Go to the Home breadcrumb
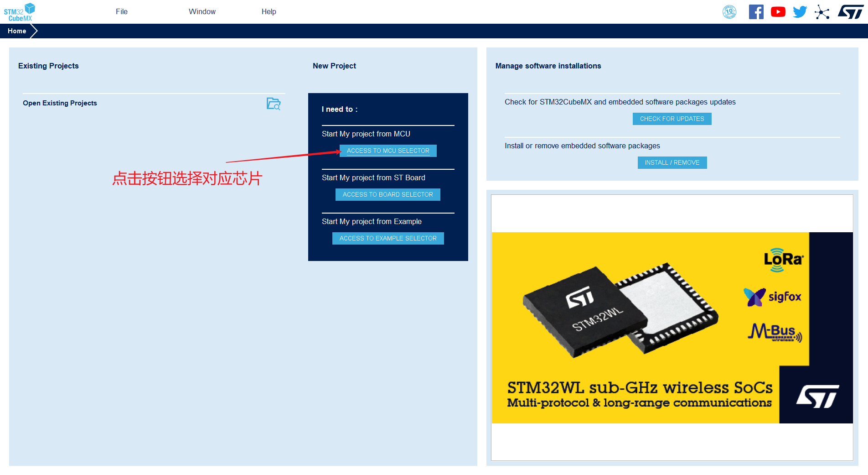Image resolution: width=868 pixels, height=475 pixels. (17, 31)
